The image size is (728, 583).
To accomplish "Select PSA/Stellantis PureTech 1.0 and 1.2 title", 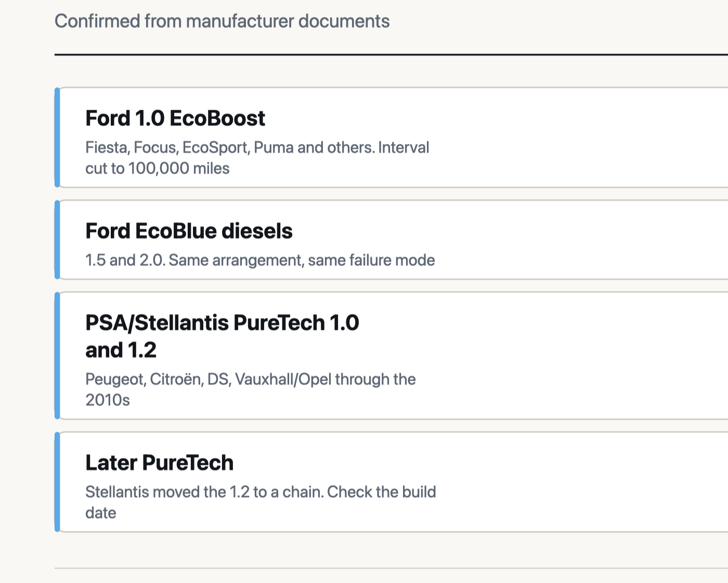I will tap(222, 336).
